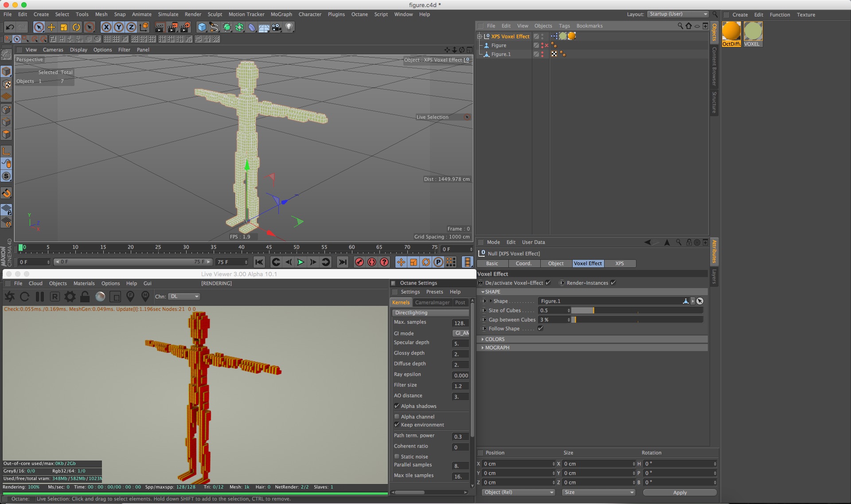Enable Alpha channel in Octane settings

coord(397,417)
